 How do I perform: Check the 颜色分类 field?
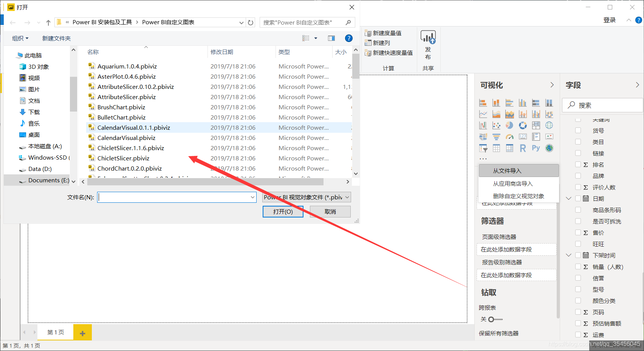(578, 301)
